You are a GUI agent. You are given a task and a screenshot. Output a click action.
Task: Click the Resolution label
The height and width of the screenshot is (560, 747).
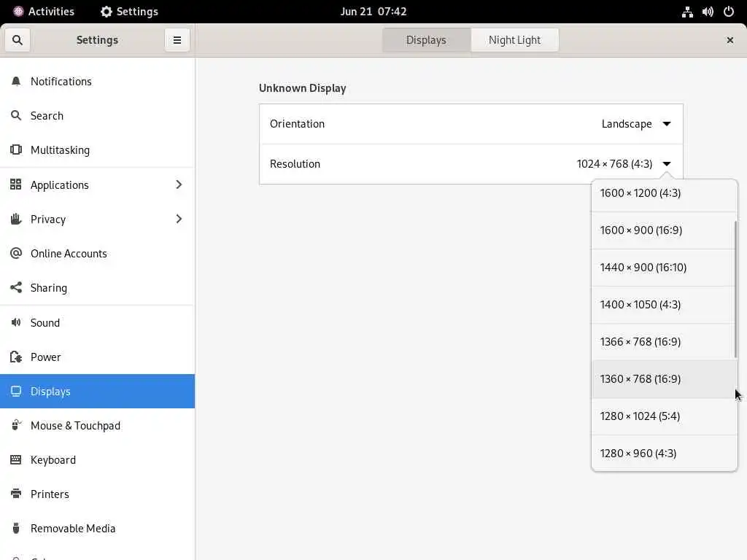295,164
